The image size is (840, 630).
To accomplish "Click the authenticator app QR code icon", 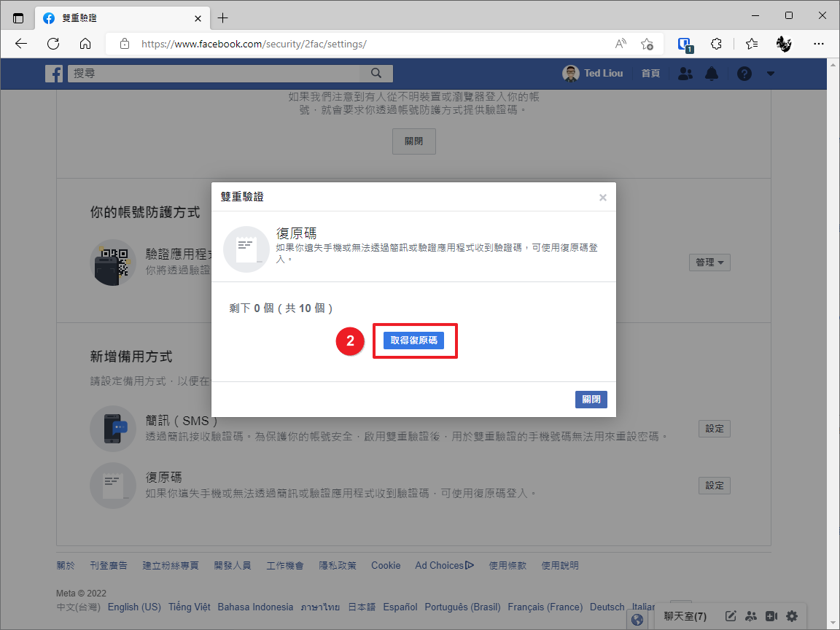I will (112, 262).
